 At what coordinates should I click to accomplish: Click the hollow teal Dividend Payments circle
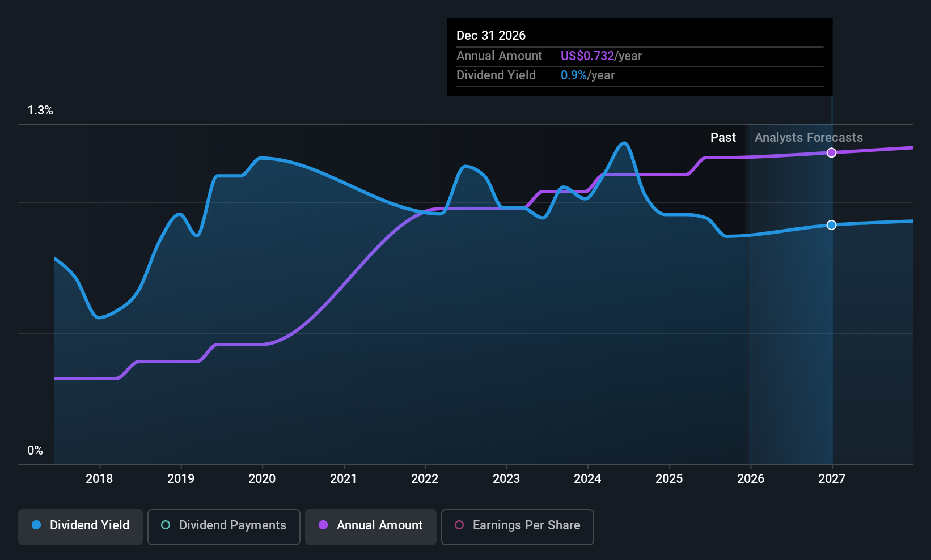click(166, 525)
